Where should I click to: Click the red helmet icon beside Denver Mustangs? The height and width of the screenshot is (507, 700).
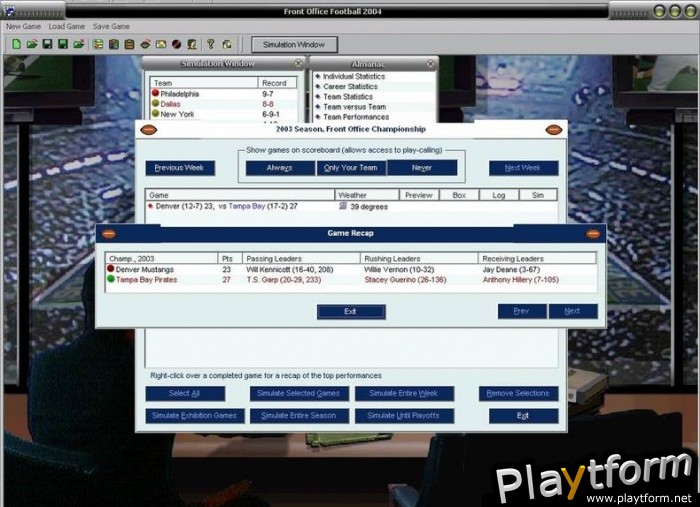click(111, 269)
